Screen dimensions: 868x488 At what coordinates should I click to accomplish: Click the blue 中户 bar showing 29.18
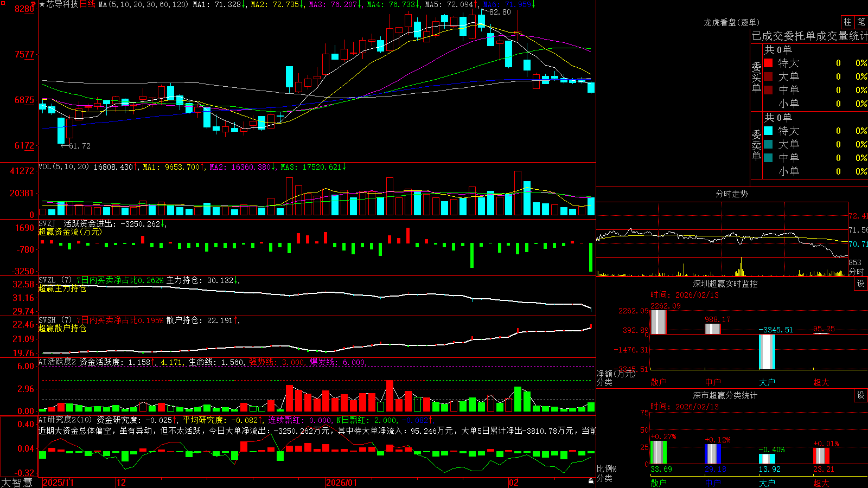pyautogui.click(x=712, y=454)
